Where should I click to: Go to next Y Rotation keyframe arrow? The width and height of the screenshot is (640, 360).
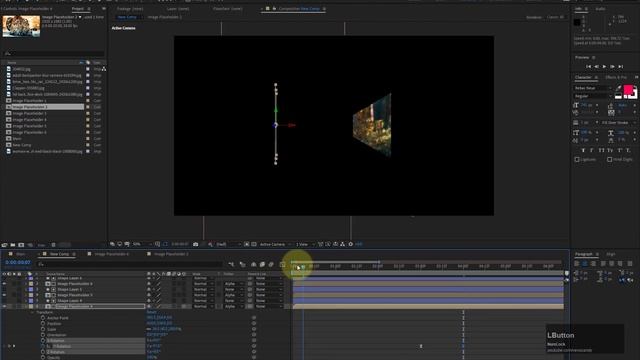click(x=14, y=346)
